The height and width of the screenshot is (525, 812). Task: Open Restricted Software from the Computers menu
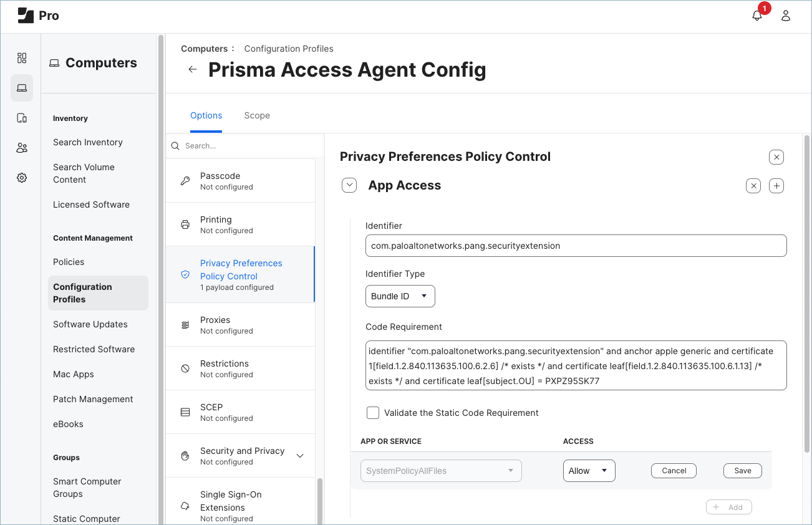(x=94, y=349)
